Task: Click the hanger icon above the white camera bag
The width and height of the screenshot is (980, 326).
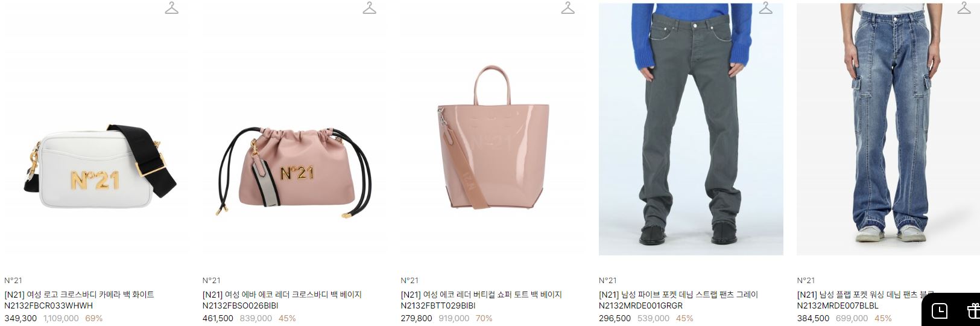Action: pyautogui.click(x=172, y=8)
